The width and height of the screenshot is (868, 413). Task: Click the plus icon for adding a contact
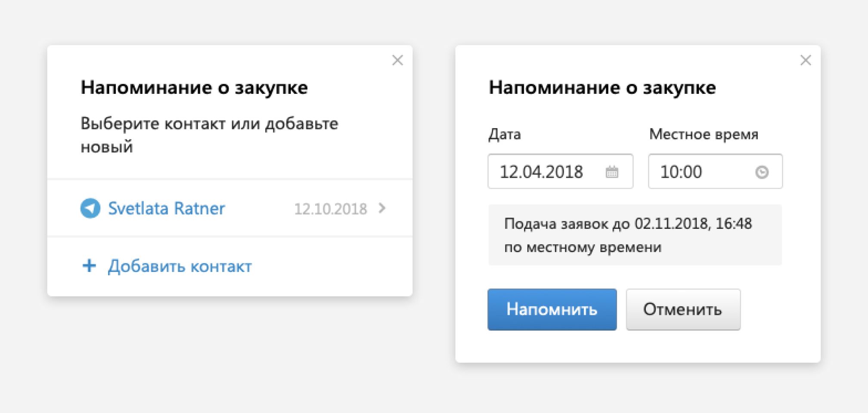[89, 266]
